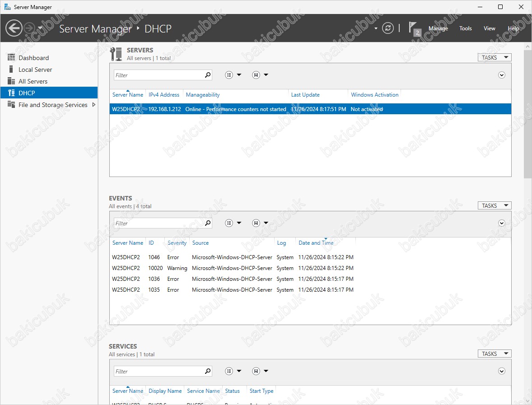Open list view options in Servers toolbar
Screen dimensions: 532x405
point(229,75)
